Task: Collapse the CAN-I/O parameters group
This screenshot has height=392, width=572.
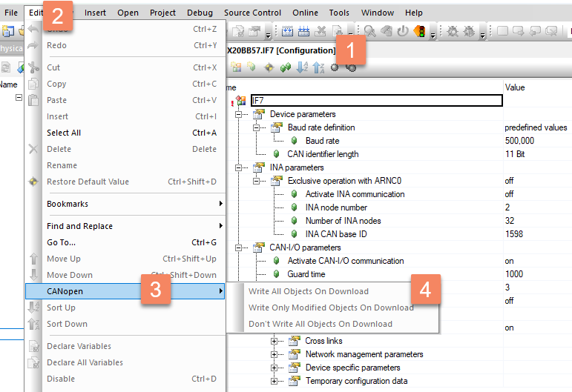Action: 238,248
